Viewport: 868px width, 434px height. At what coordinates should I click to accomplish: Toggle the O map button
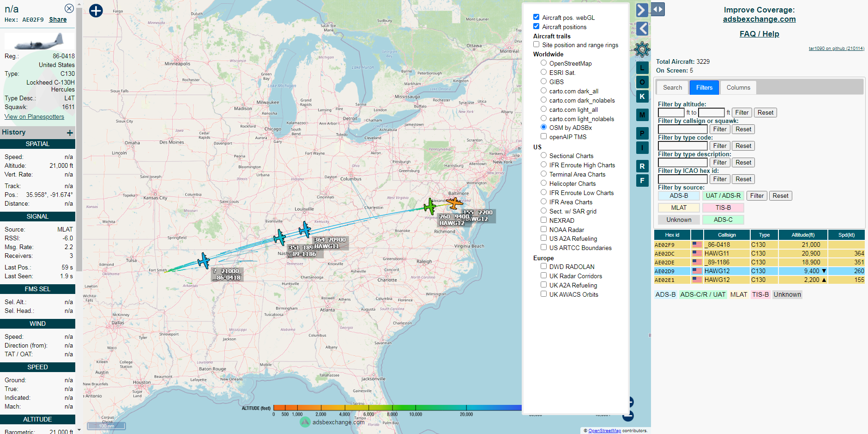pos(642,82)
